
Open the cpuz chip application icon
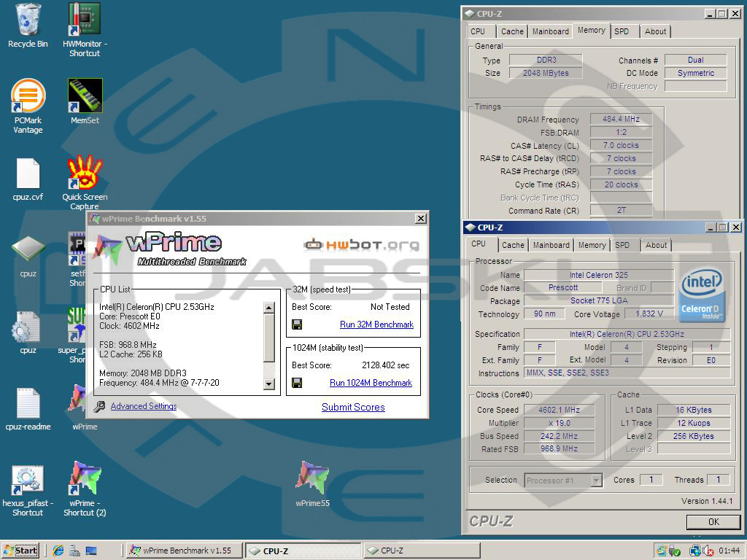[28, 249]
